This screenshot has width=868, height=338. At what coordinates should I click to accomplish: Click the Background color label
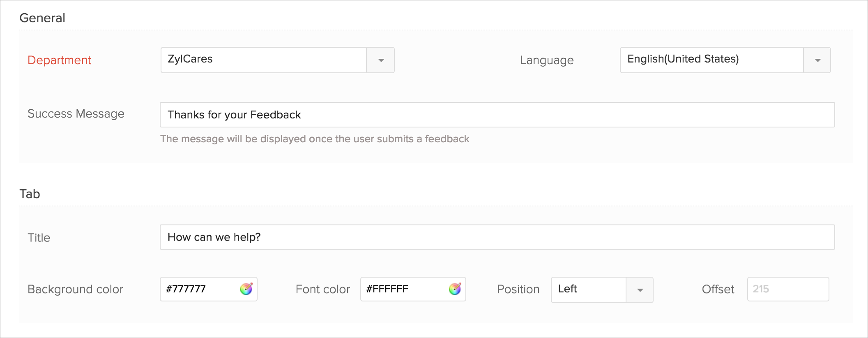[75, 289]
